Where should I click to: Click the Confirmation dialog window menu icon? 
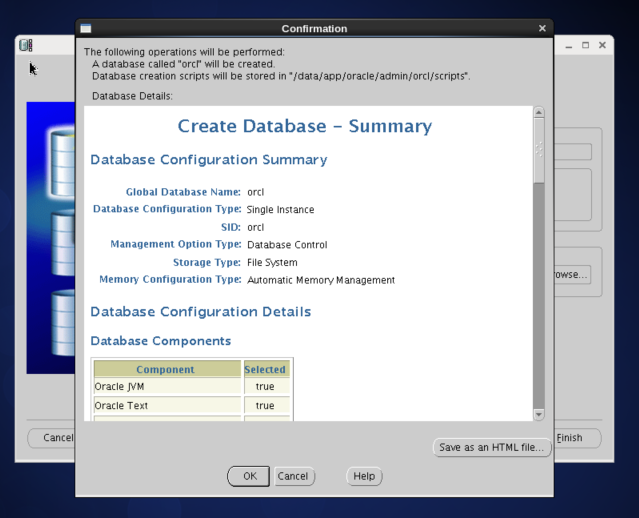[x=86, y=29]
